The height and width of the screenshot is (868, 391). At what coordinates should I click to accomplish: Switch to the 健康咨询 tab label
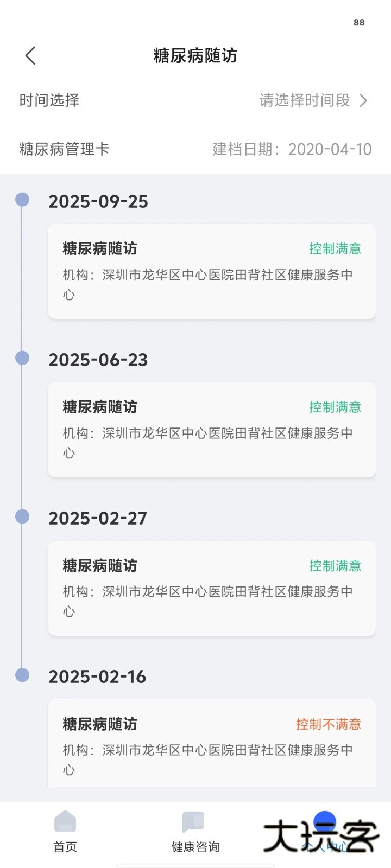click(195, 847)
